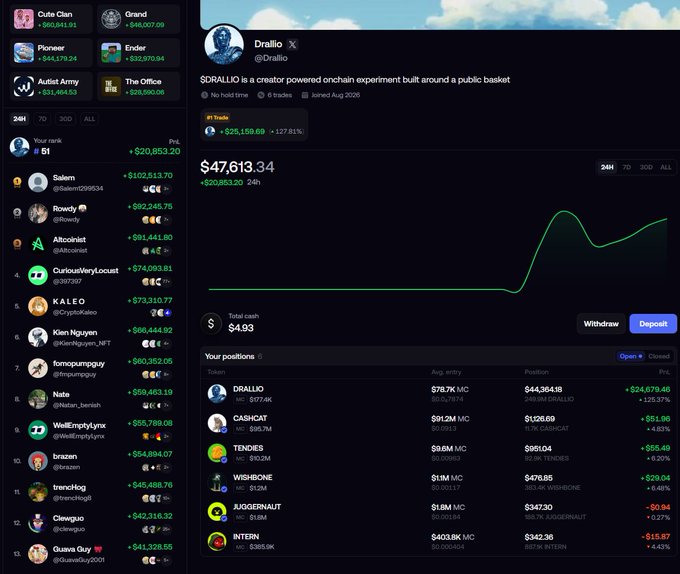
Task: Click Kien Nguyen's avatar
Action: (38, 337)
